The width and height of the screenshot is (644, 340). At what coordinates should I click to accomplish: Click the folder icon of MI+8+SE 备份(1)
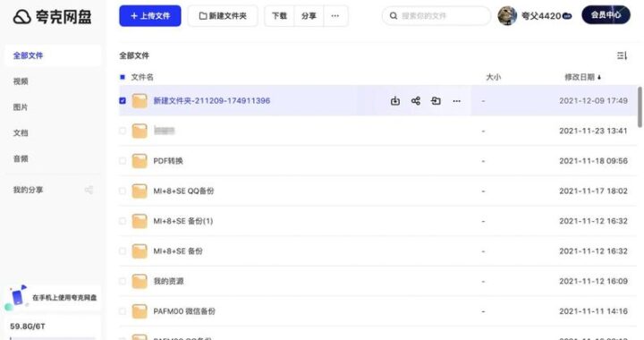140,221
